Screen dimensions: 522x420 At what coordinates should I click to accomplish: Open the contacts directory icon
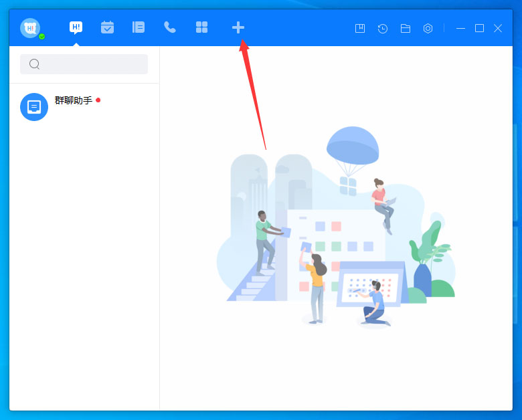139,27
